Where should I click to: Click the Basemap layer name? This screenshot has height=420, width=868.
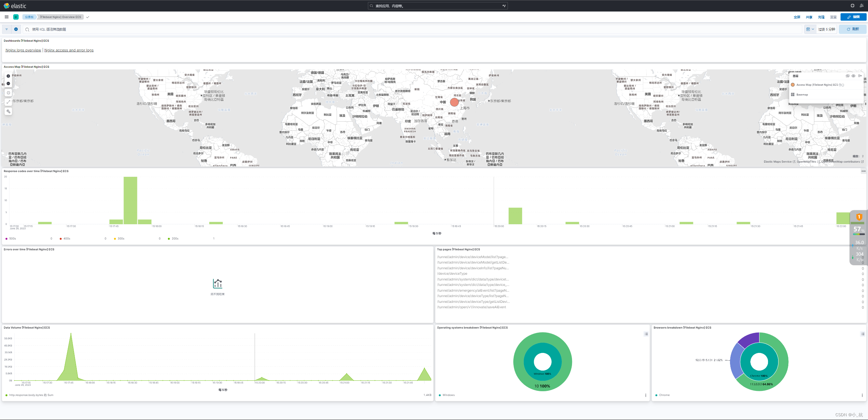pyautogui.click(x=802, y=94)
